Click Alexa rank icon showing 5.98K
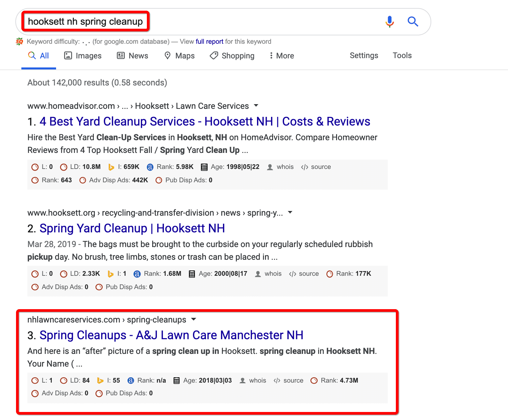The height and width of the screenshot is (420, 508). point(150,167)
